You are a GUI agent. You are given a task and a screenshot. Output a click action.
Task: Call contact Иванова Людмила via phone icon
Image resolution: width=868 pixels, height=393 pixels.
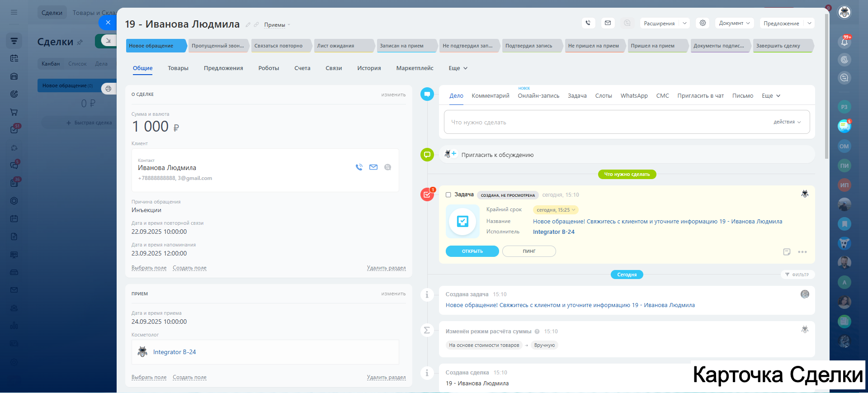pyautogui.click(x=359, y=167)
